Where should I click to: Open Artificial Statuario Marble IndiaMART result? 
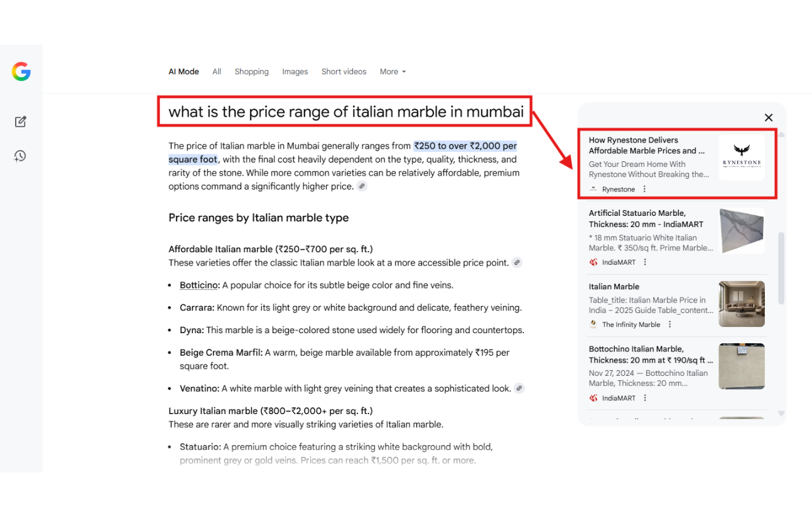pos(646,218)
